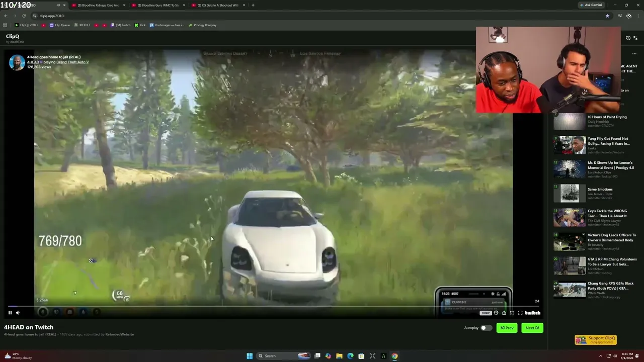Open the ClipQ history icon

(628, 38)
